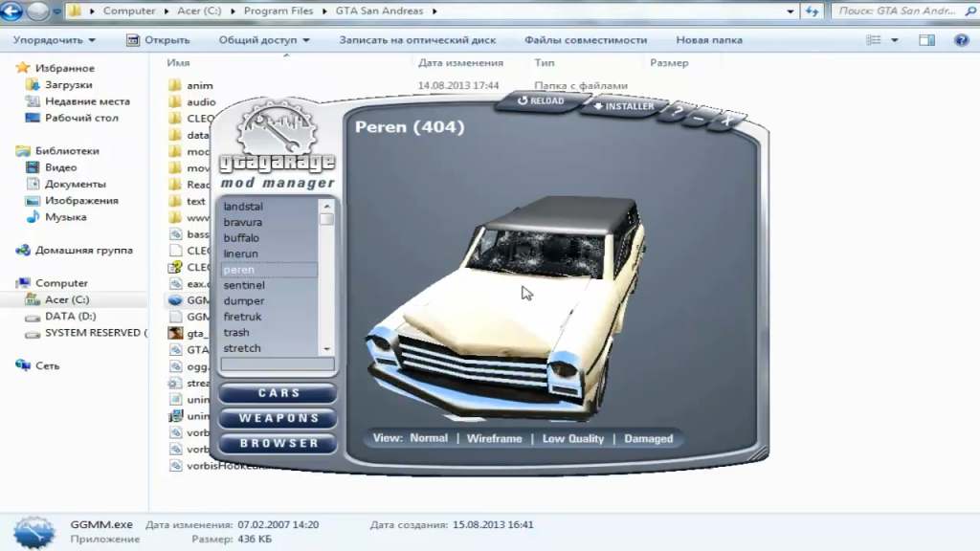The width and height of the screenshot is (980, 551).
Task: Refresh the Explorer address bar location
Action: tap(812, 11)
